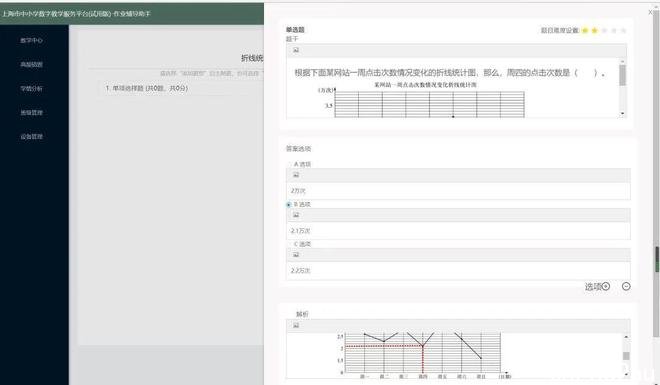The image size is (660, 385).
Task: Insert image in option C editor toolbar
Action: pyautogui.click(x=296, y=255)
